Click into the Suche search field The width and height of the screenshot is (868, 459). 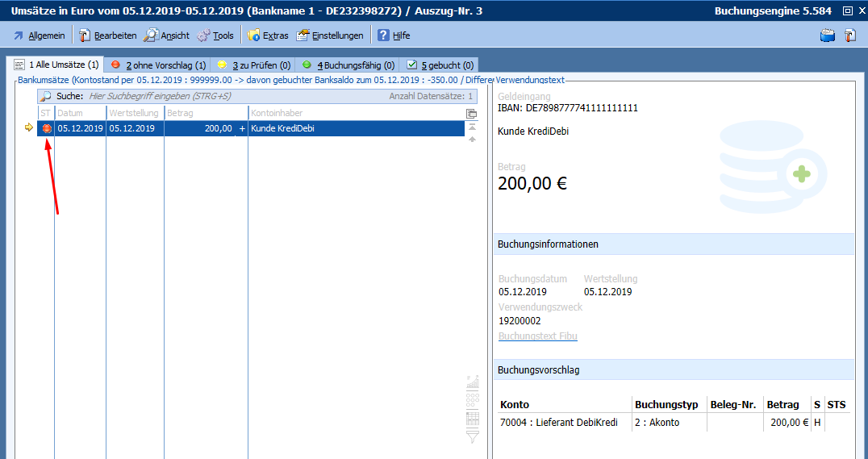click(x=234, y=96)
